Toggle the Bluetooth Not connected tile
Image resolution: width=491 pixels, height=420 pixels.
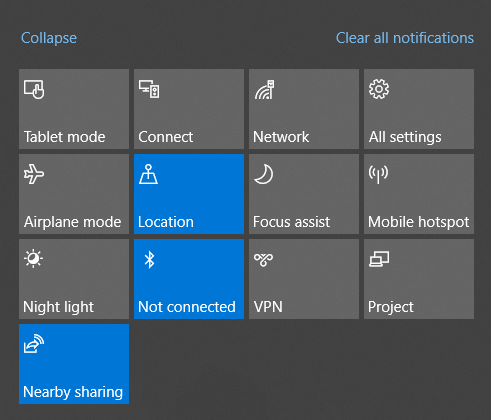189,279
